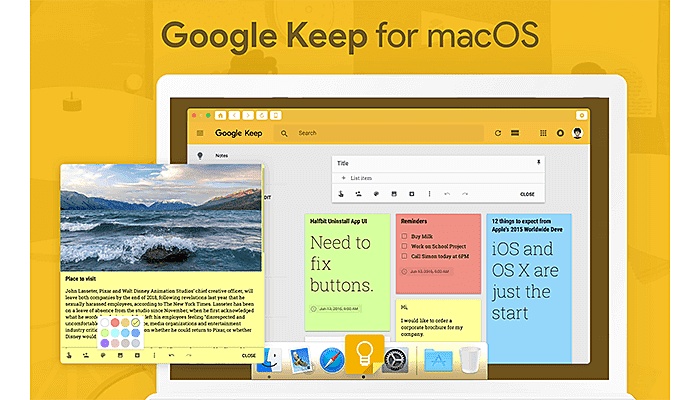Launch Safari from the Dock
Viewport: 700px width, 400px height.
[332, 361]
